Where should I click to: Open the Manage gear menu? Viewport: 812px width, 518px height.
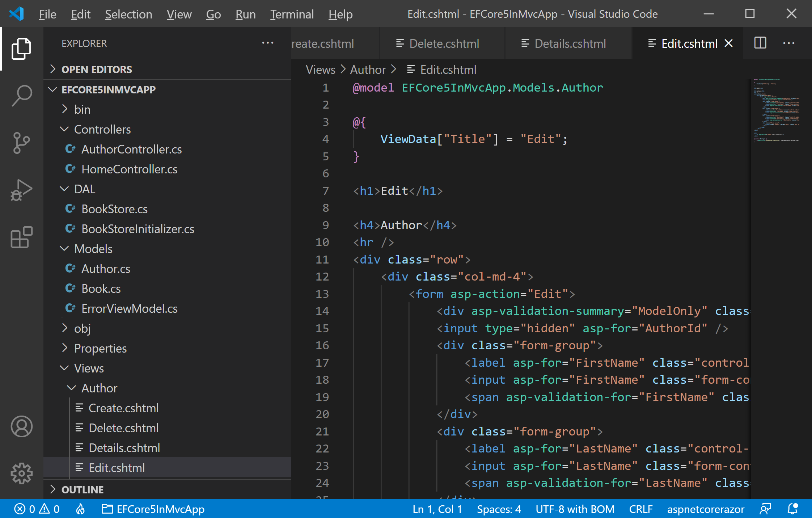[22, 473]
